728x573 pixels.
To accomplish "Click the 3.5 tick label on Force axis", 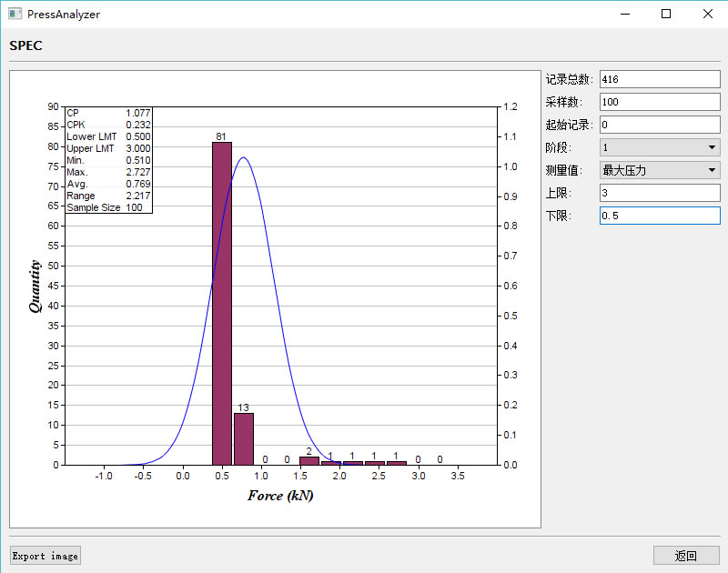I will pos(458,476).
